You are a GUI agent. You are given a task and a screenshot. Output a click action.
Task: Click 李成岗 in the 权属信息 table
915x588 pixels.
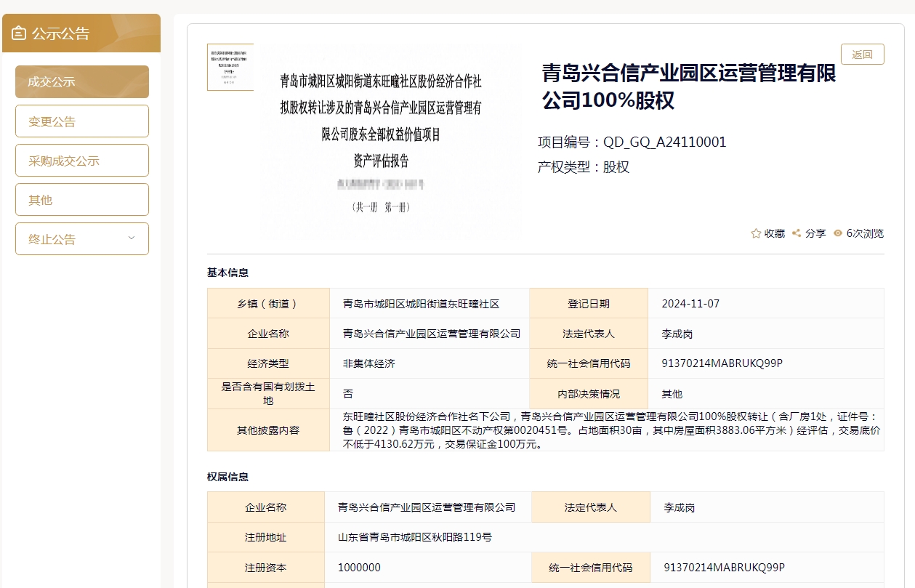tap(680, 507)
